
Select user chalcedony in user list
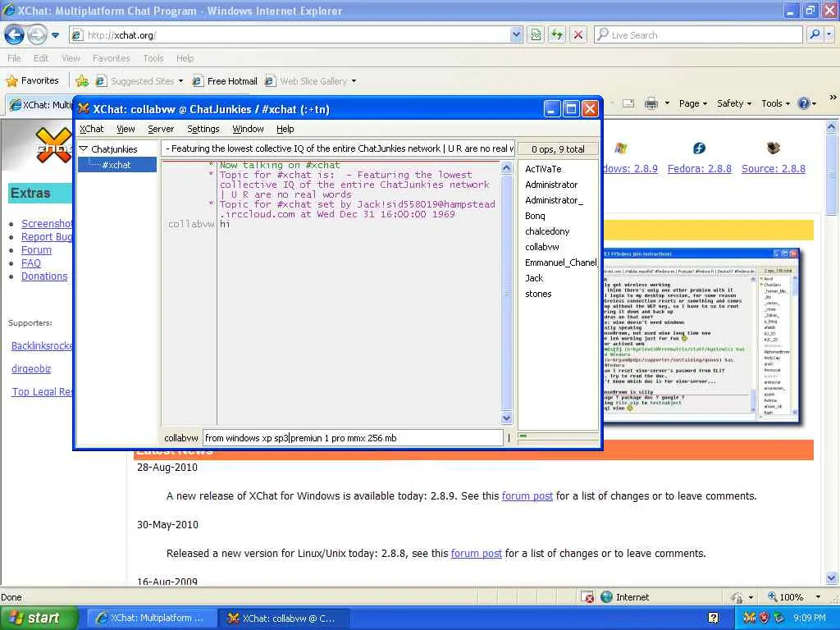pyautogui.click(x=547, y=231)
